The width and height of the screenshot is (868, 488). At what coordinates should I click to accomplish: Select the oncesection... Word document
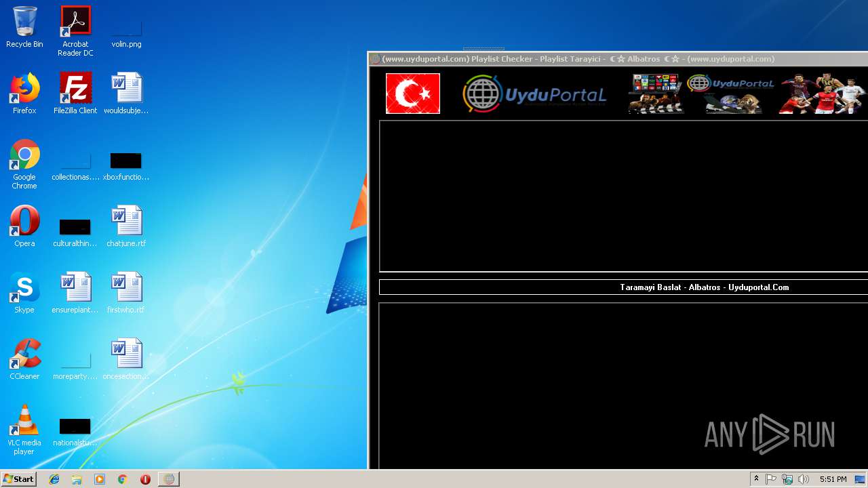coord(126,359)
